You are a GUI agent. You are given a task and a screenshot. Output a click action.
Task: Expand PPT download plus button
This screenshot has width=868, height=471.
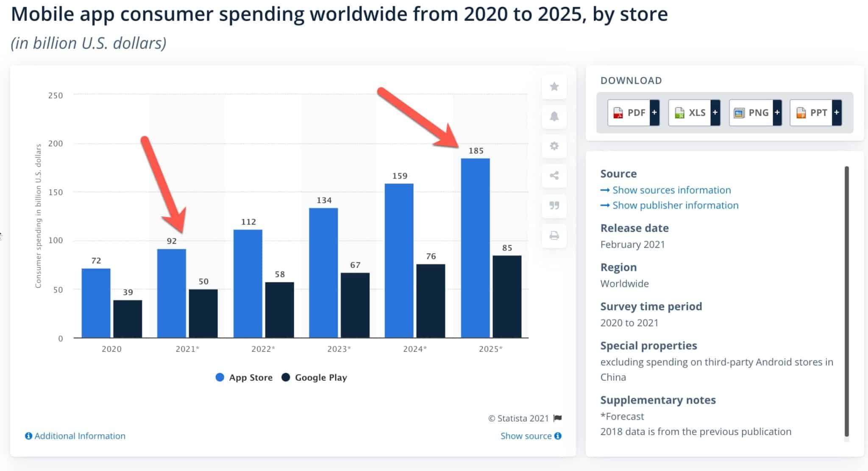tap(837, 113)
